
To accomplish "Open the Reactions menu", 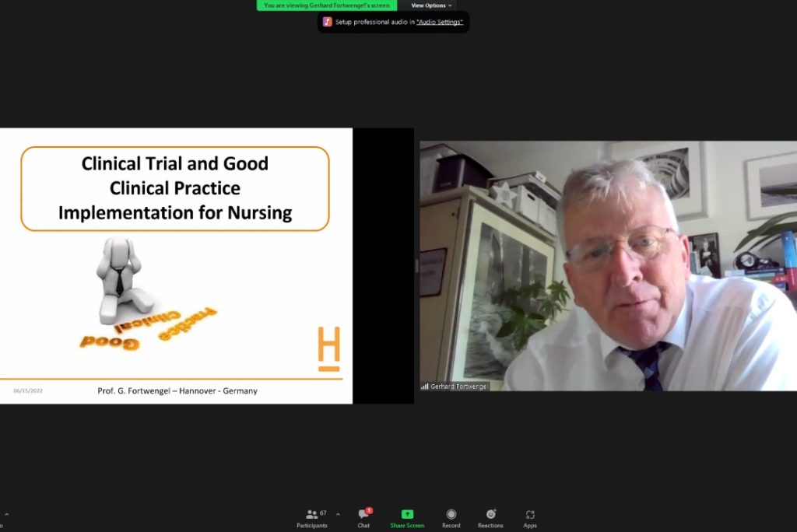I will coord(490,518).
